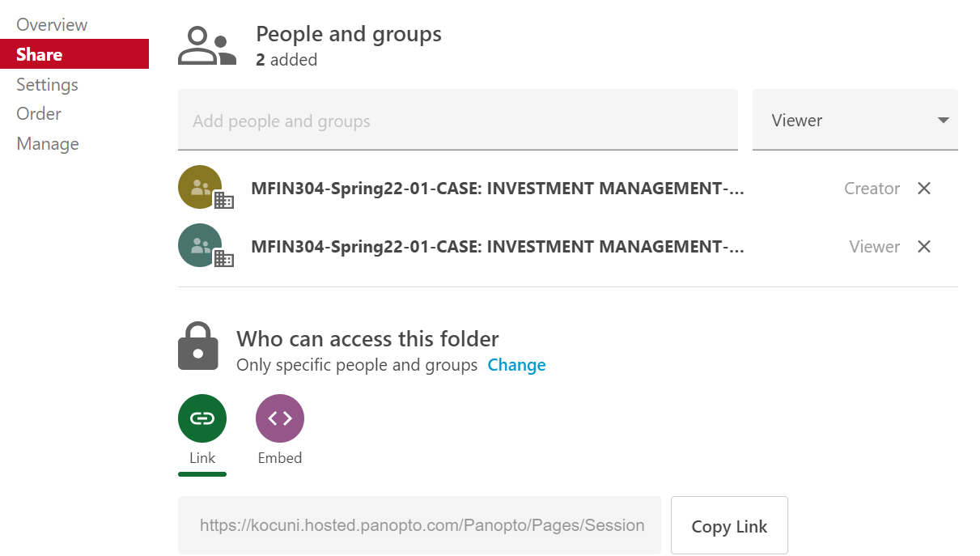
Task: Focus the Add people and groups field
Action: pos(457,121)
